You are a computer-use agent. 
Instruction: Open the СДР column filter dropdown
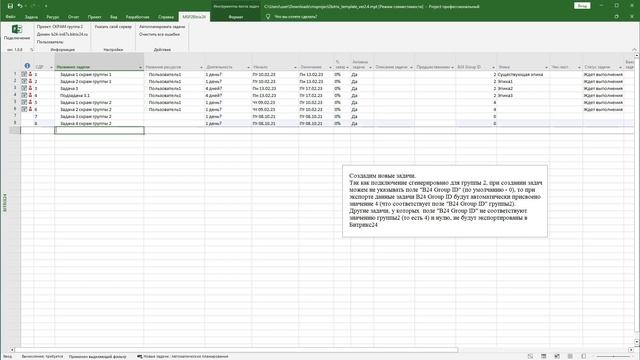tap(51, 67)
